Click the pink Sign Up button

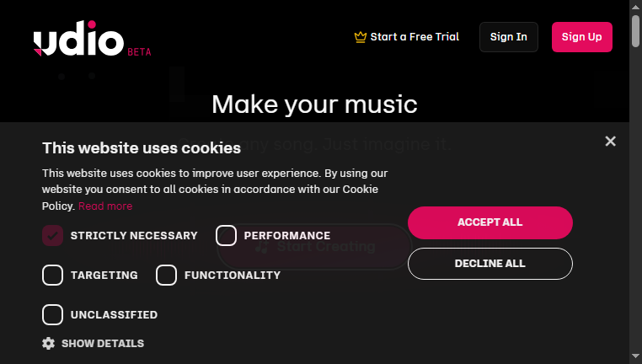582,37
